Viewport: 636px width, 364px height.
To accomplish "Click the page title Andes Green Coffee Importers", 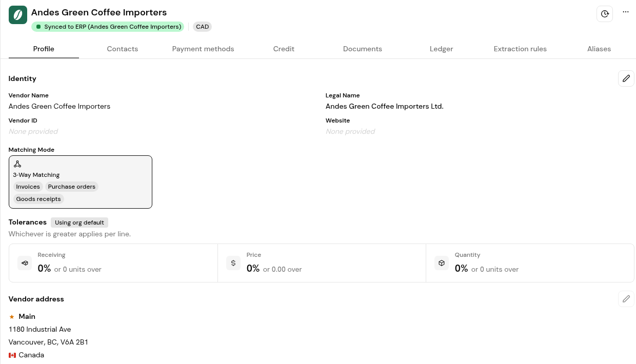I will coord(99,12).
